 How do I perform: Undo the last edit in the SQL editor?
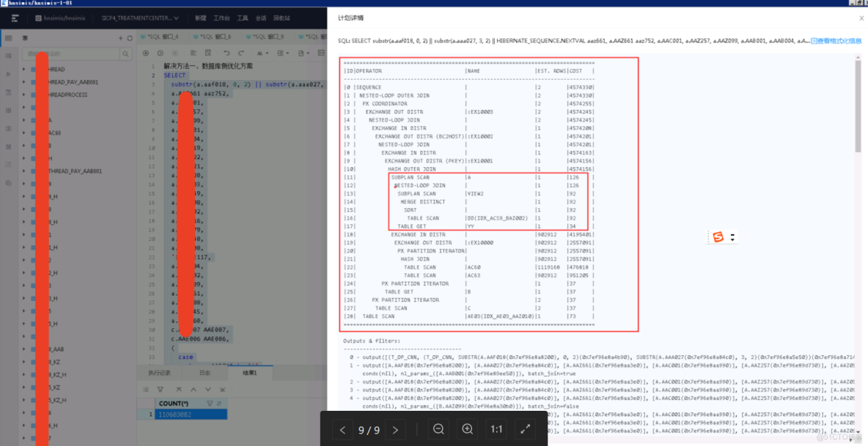pos(227,53)
